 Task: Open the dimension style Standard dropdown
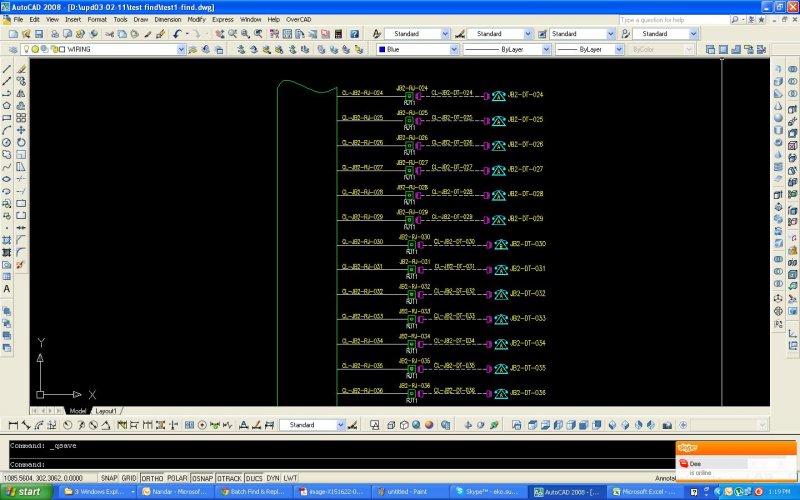[x=528, y=34]
